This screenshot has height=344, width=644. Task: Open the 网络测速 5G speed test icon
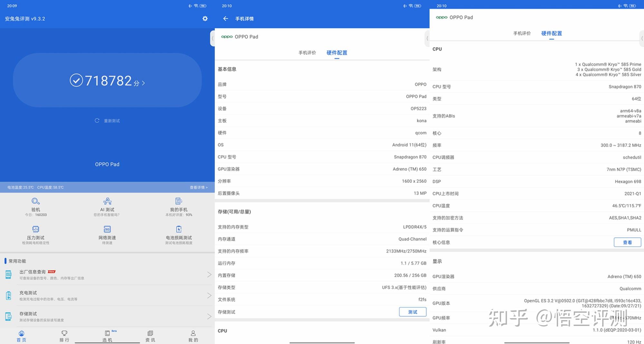[x=107, y=229]
